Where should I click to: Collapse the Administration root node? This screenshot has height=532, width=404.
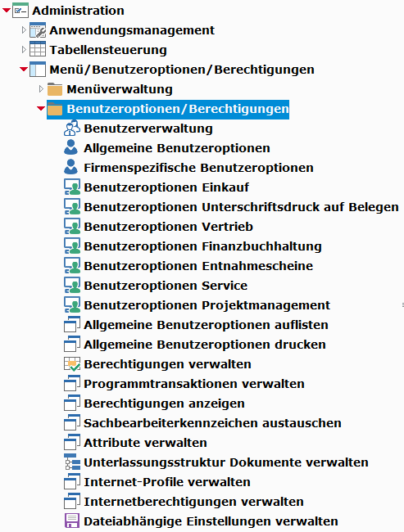pos(6,11)
